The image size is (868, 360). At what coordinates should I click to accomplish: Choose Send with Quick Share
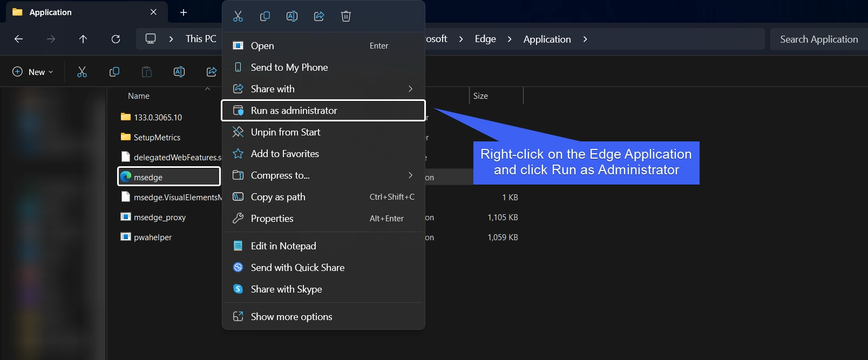[323, 268]
